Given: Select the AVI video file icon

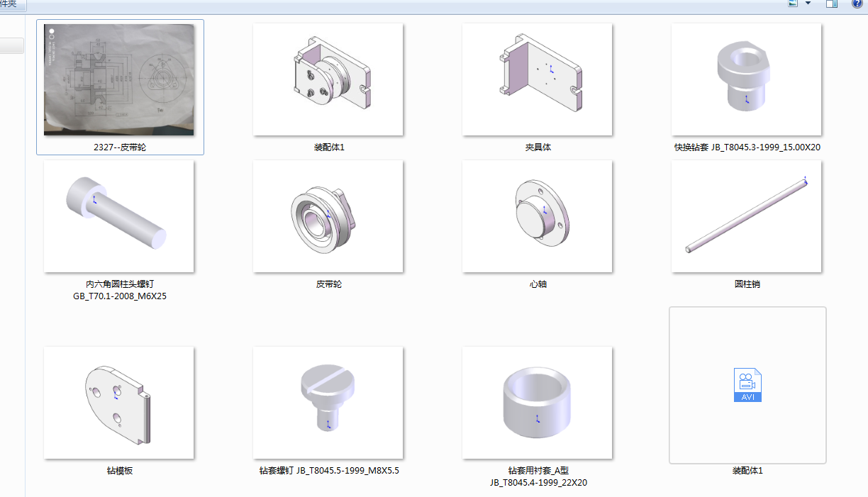Looking at the screenshot, I should tap(747, 385).
